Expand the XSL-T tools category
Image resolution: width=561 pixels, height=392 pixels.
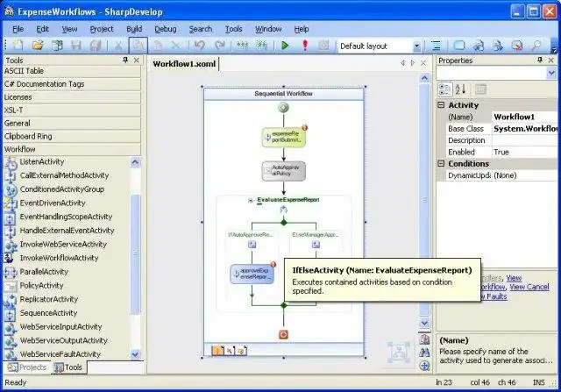tap(72, 110)
